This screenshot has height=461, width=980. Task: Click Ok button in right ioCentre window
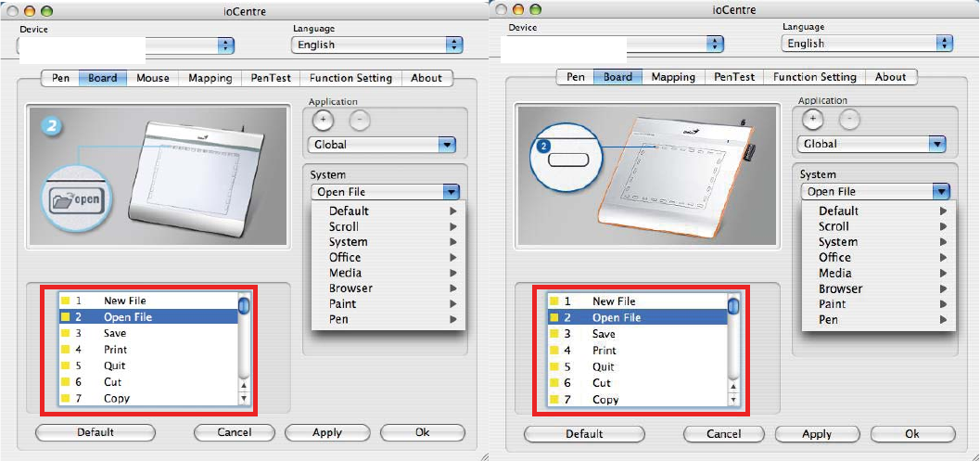[912, 433]
